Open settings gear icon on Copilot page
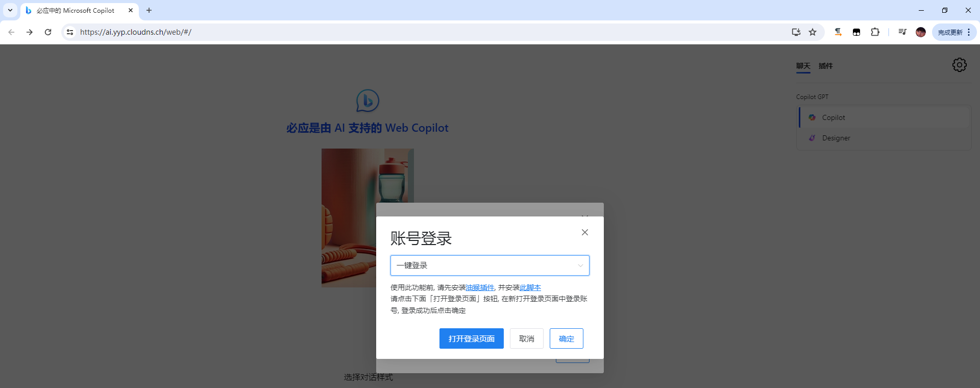 tap(960, 65)
